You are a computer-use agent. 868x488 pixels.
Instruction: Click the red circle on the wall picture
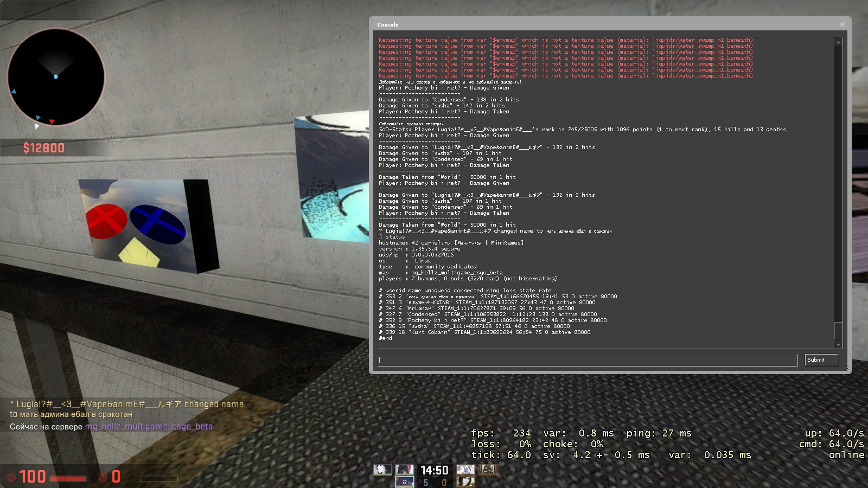click(106, 222)
